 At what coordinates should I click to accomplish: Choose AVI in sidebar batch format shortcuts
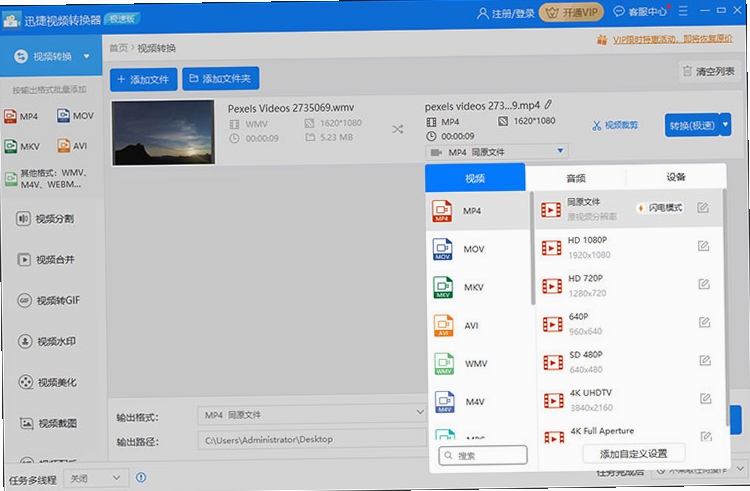pos(72,146)
